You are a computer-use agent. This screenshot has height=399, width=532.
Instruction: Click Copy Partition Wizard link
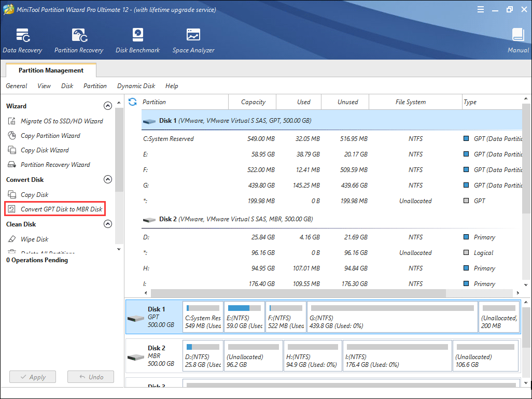point(50,136)
